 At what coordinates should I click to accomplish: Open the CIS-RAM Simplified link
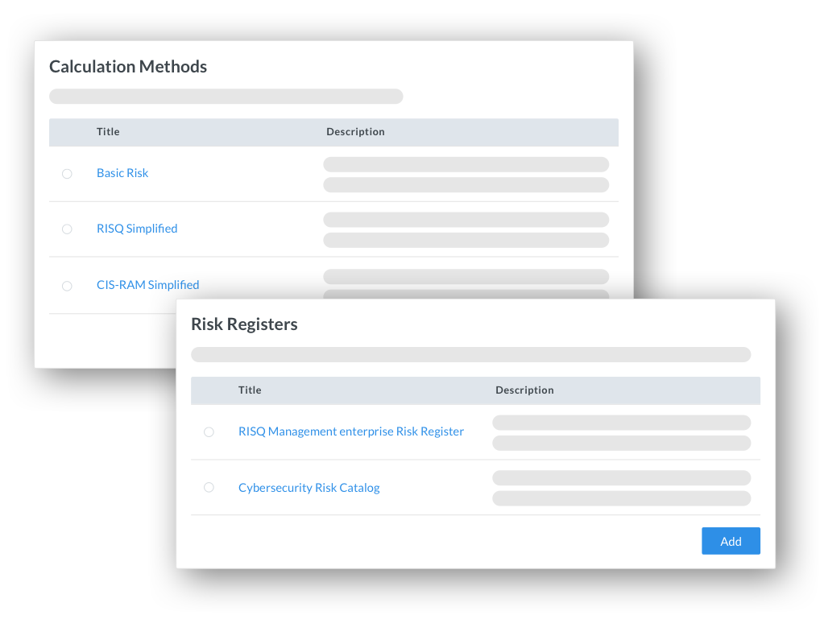(148, 285)
